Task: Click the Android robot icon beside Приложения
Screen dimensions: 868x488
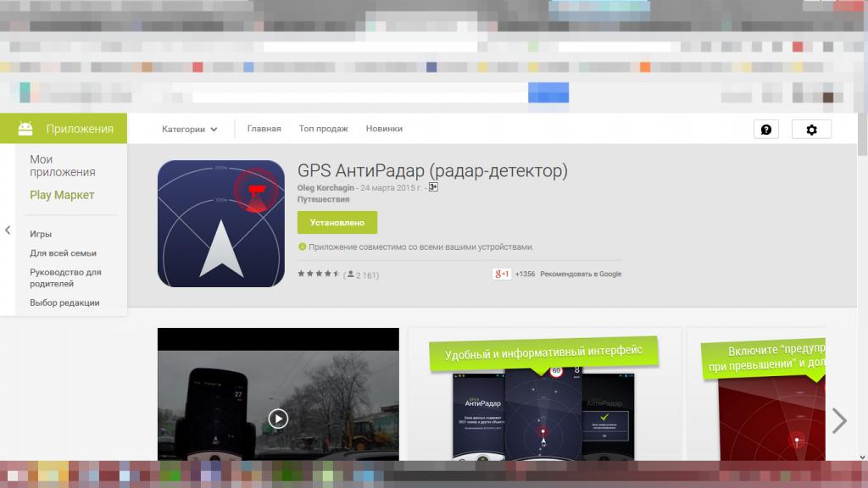Action: point(25,129)
